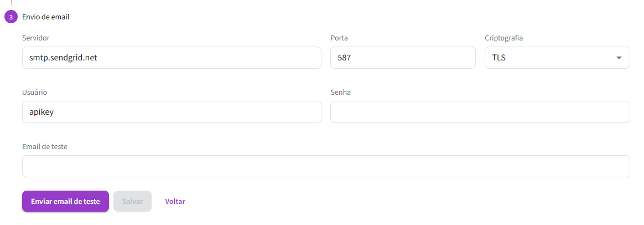
Task: Click the smtp.sendgrid.net text in Servidor
Action: [63, 58]
